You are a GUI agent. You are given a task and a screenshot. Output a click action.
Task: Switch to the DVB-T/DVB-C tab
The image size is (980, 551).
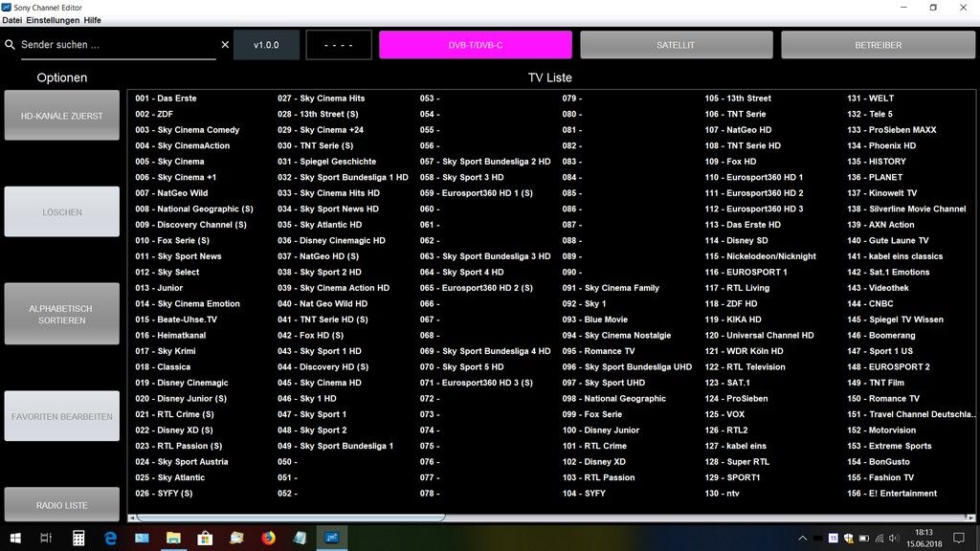(475, 45)
